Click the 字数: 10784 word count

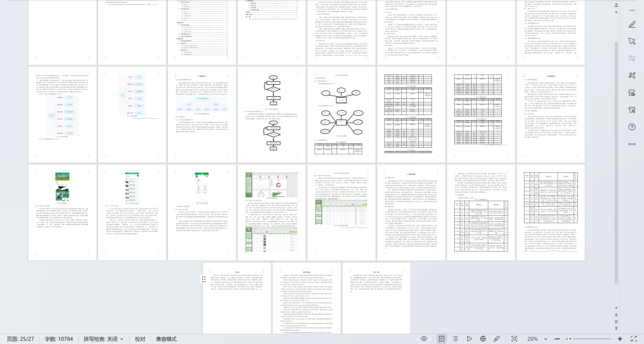pos(58,339)
